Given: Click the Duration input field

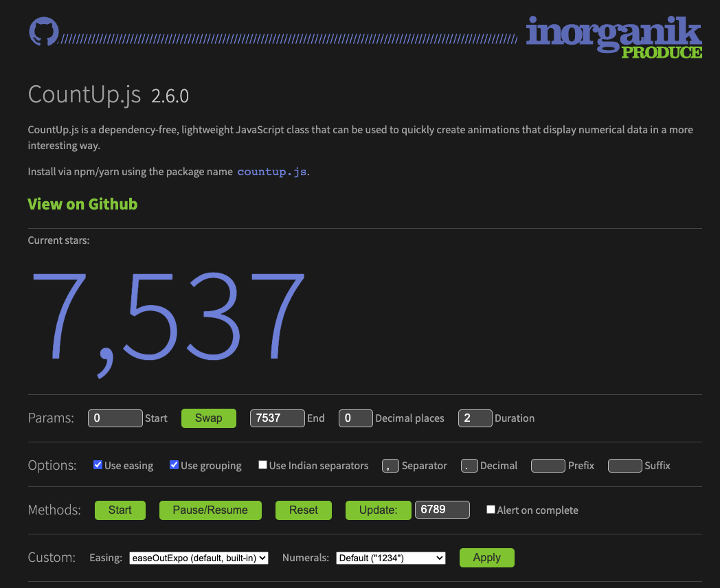Looking at the screenshot, I should 475,418.
